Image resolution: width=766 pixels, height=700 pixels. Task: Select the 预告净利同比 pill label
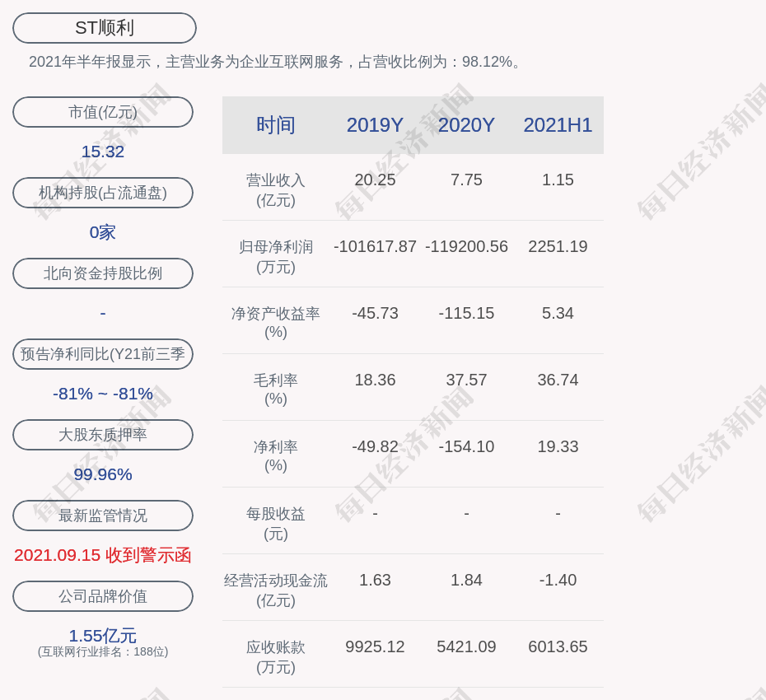(x=103, y=354)
